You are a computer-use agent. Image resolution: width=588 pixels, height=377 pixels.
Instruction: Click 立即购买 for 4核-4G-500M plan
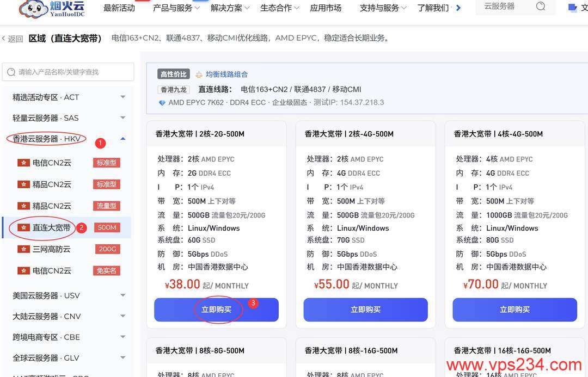[515, 310]
